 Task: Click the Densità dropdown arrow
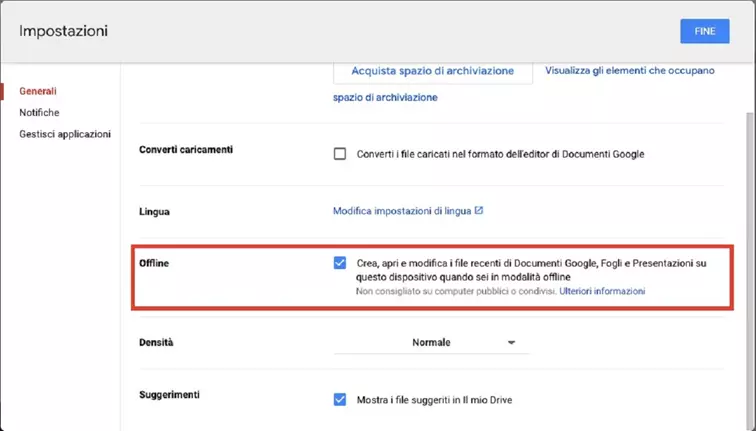click(x=512, y=342)
